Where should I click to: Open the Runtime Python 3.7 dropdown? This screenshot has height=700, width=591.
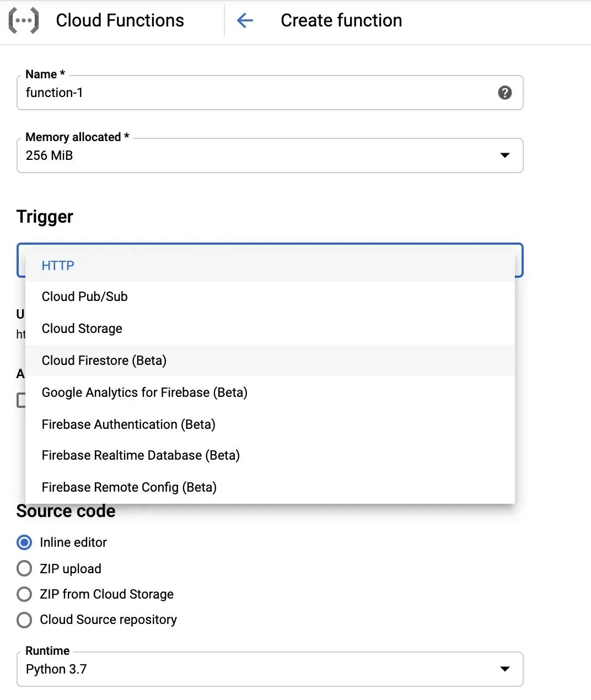[x=270, y=669]
